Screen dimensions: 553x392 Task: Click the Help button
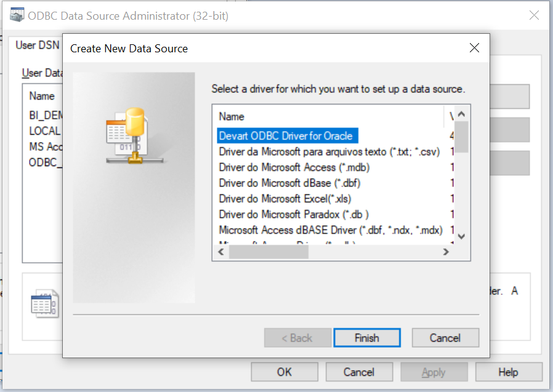click(508, 372)
